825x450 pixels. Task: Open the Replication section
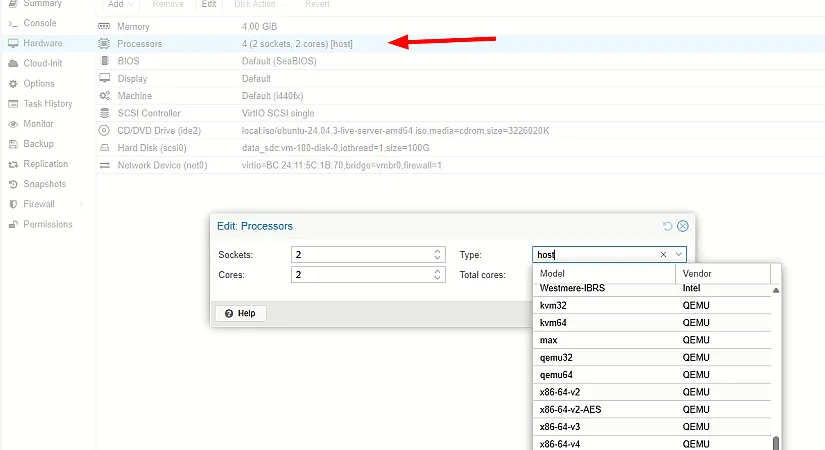pyautogui.click(x=45, y=164)
